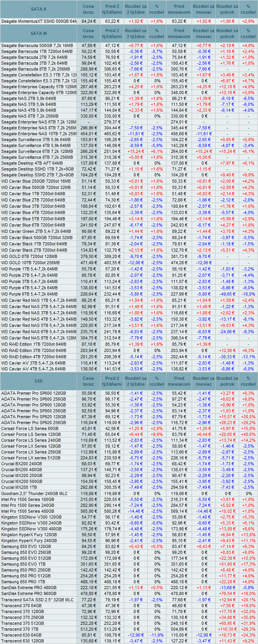Select WD Caviar Blue 250GB 7200ot 16MB
This screenshot has height=644, width=258.
[36, 181]
